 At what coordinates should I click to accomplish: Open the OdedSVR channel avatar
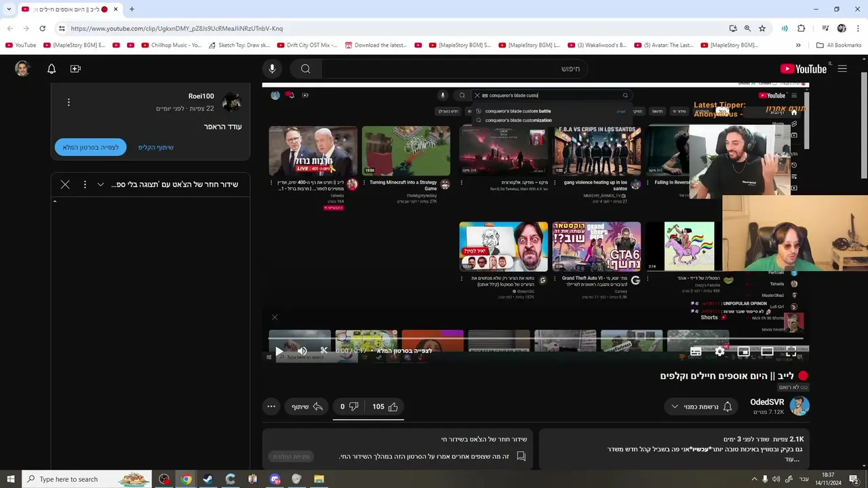pos(800,406)
